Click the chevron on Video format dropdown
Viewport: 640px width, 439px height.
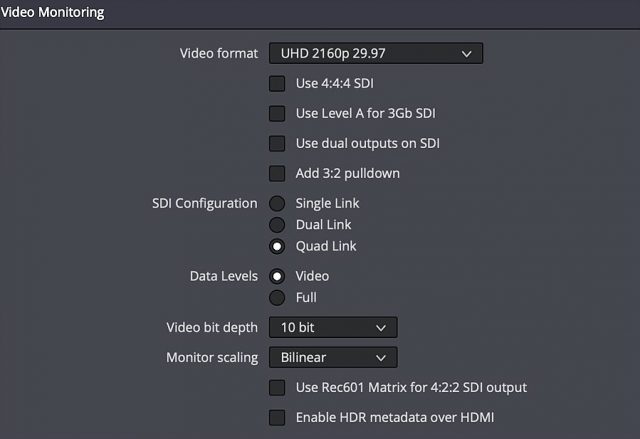click(466, 54)
